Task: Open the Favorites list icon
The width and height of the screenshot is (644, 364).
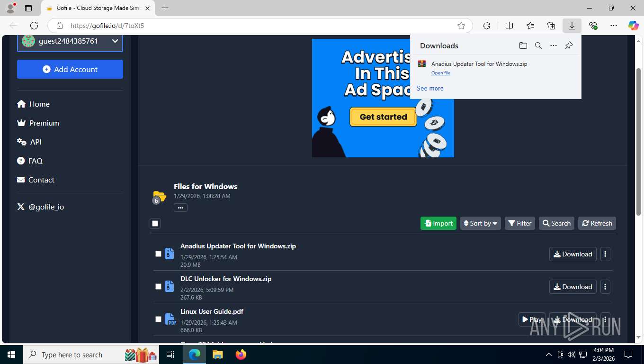Action: click(x=530, y=26)
